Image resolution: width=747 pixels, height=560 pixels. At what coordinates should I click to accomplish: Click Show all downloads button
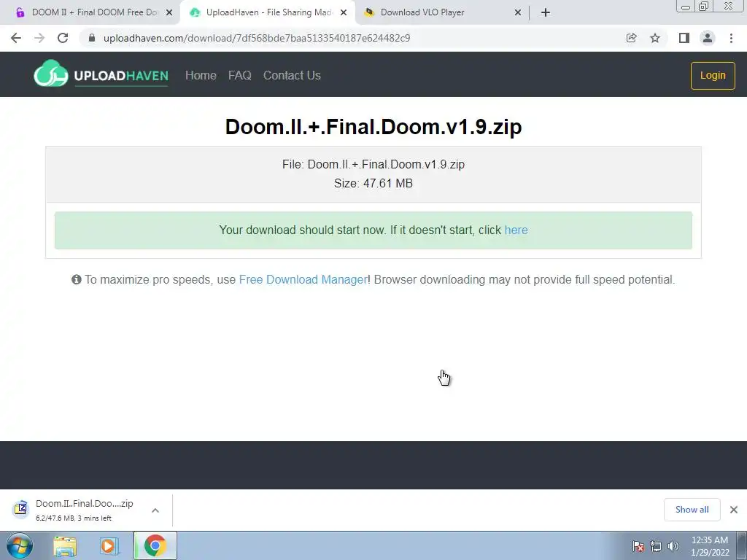pyautogui.click(x=692, y=510)
